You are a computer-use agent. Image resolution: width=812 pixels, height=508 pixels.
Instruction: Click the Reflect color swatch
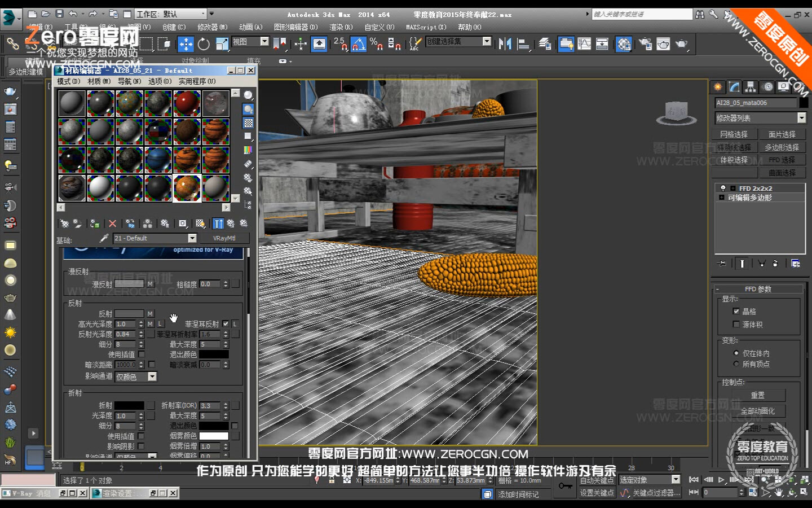129,314
